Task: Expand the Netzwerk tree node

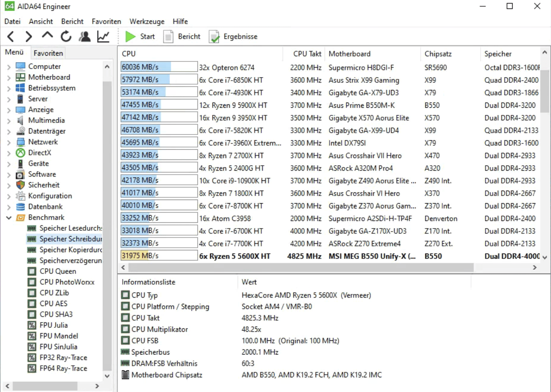Action: [8, 142]
